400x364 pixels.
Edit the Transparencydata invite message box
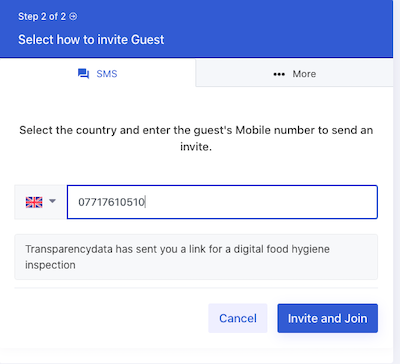click(196, 257)
